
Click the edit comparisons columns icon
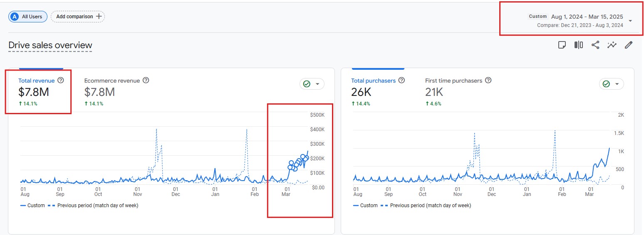(579, 45)
